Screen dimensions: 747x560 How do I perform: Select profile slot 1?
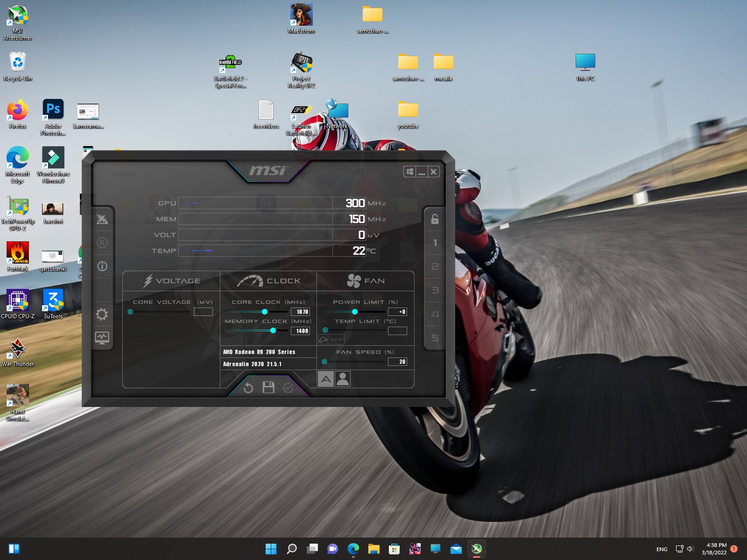(435, 243)
